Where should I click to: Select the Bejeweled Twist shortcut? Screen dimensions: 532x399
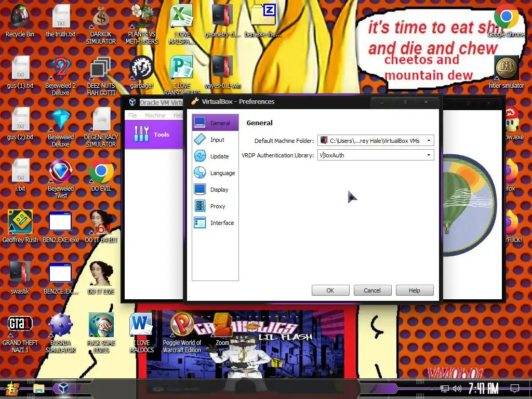(x=60, y=179)
